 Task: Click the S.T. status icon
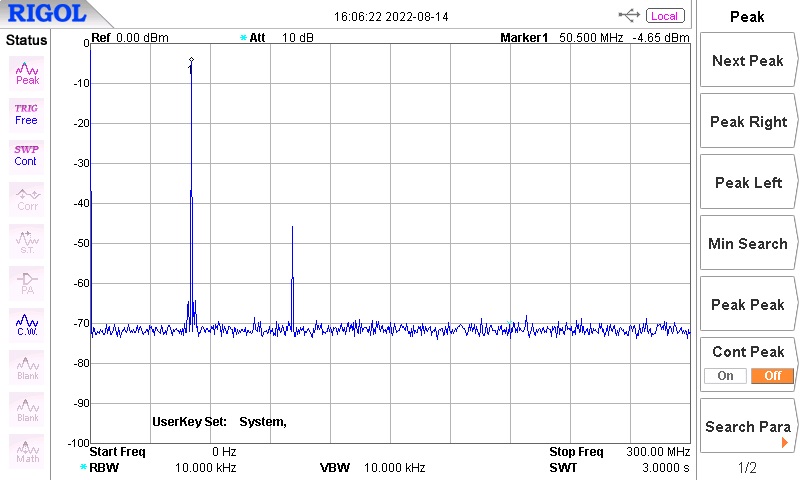(27, 241)
